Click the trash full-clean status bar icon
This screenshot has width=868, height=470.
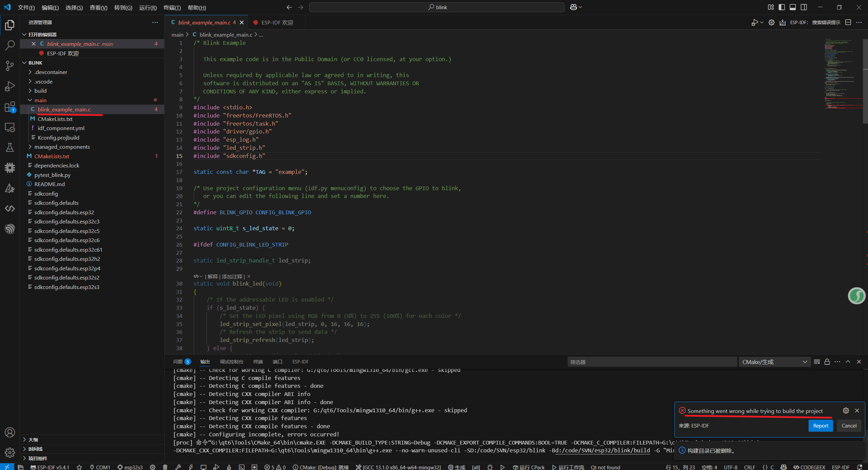click(x=165, y=467)
